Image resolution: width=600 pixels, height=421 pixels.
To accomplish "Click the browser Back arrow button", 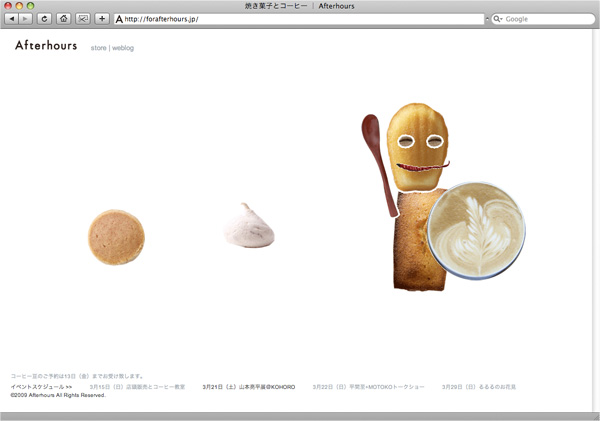I will pyautogui.click(x=12, y=19).
